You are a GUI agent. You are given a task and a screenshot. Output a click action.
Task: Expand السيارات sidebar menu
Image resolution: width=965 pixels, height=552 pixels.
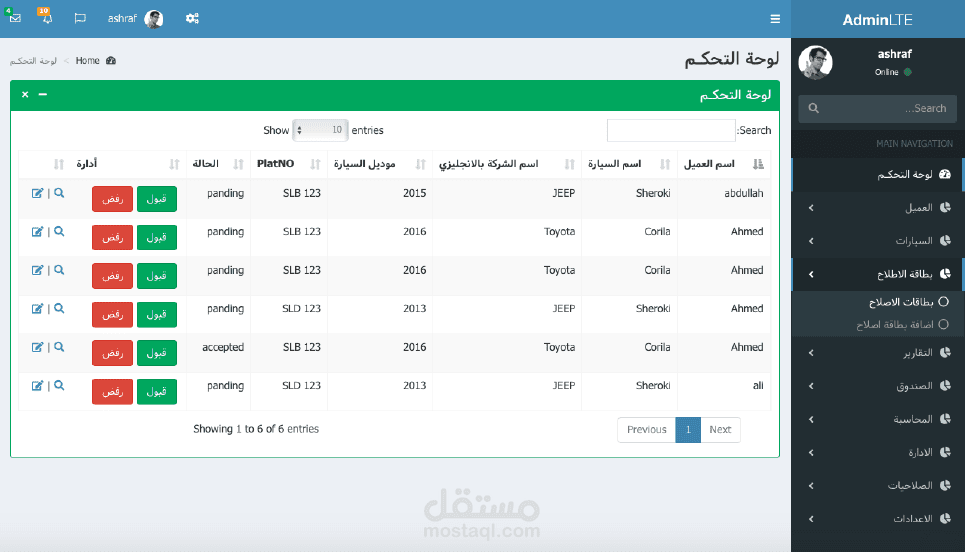coord(878,241)
